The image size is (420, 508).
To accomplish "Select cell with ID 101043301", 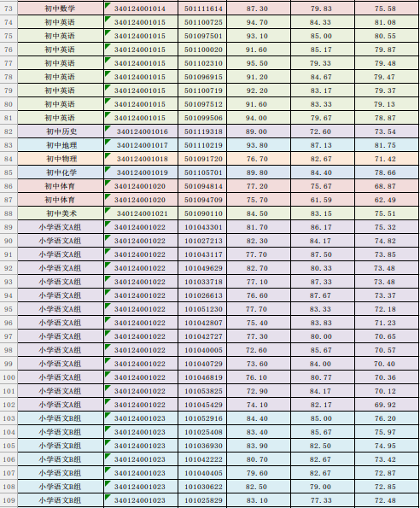I will 203,227.
